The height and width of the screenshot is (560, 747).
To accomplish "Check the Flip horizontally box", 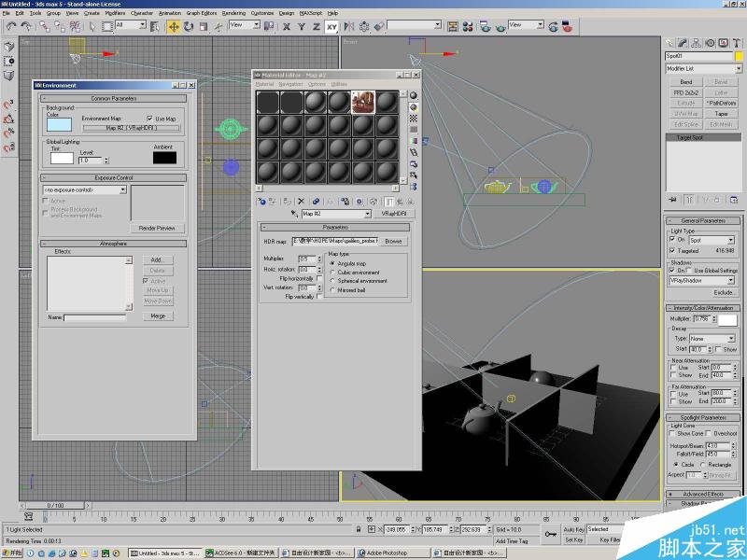I will [x=318, y=278].
